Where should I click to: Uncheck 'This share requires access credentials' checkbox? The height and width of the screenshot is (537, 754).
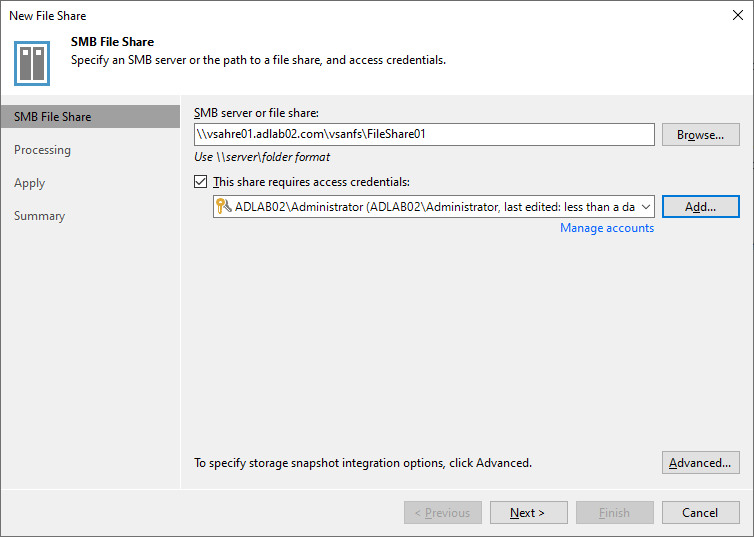(x=201, y=182)
